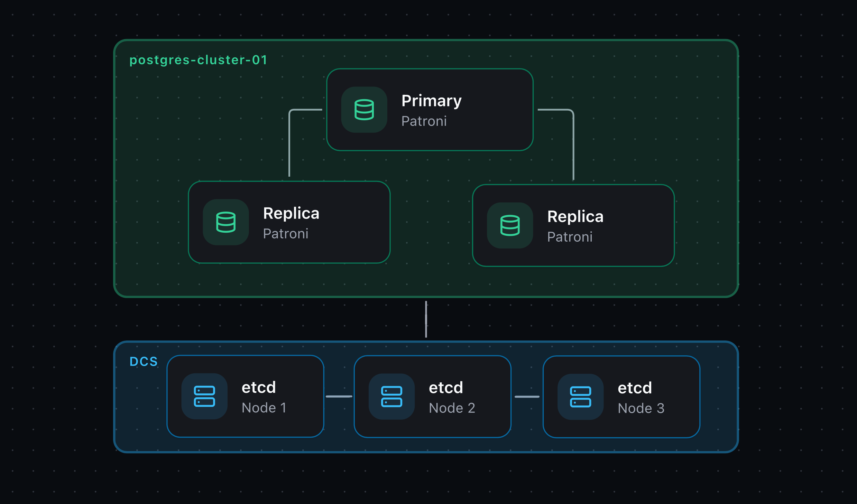Click the Patroni subtitle of right Replica
Screen dimensions: 857x504
tap(570, 237)
